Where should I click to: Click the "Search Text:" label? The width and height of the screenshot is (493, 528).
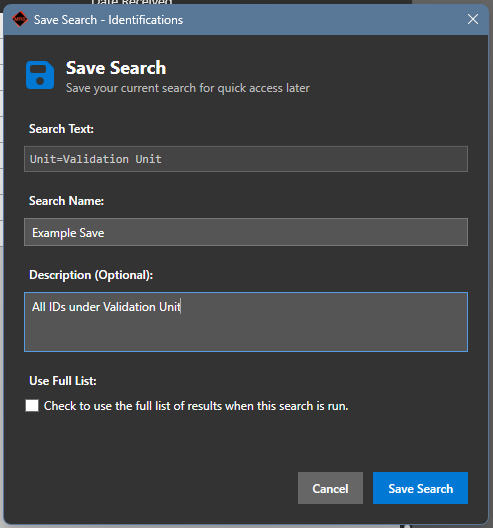pos(61,129)
